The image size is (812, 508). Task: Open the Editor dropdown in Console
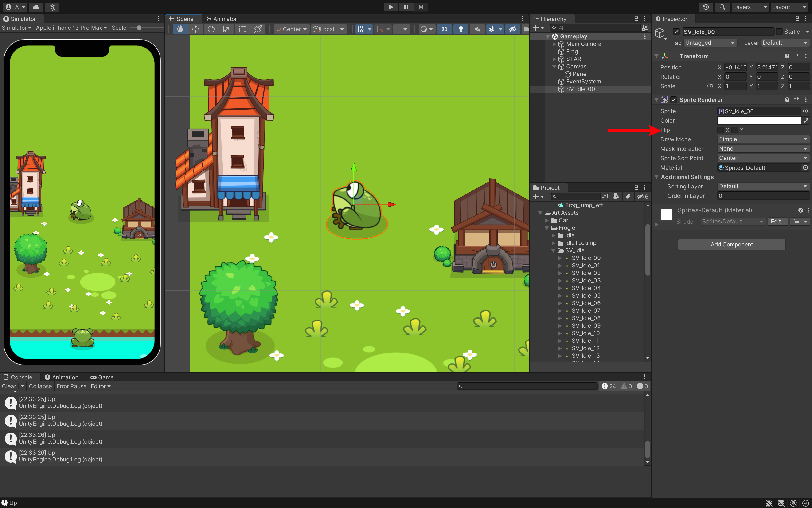[100, 386]
